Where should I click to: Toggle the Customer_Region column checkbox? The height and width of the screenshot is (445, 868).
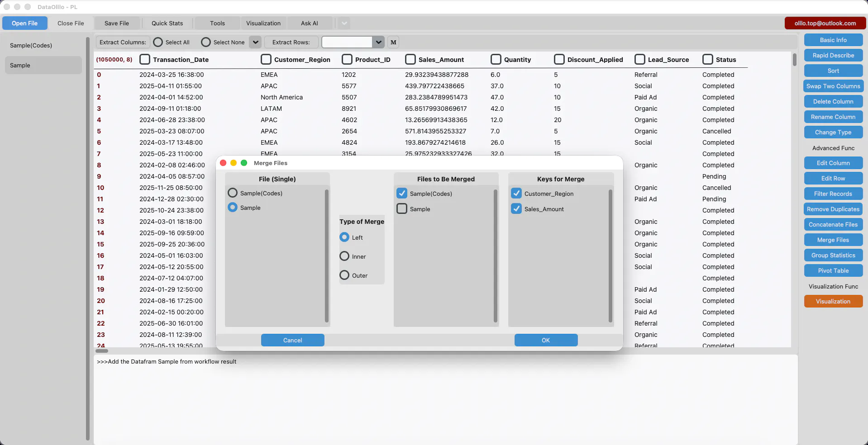(266, 59)
